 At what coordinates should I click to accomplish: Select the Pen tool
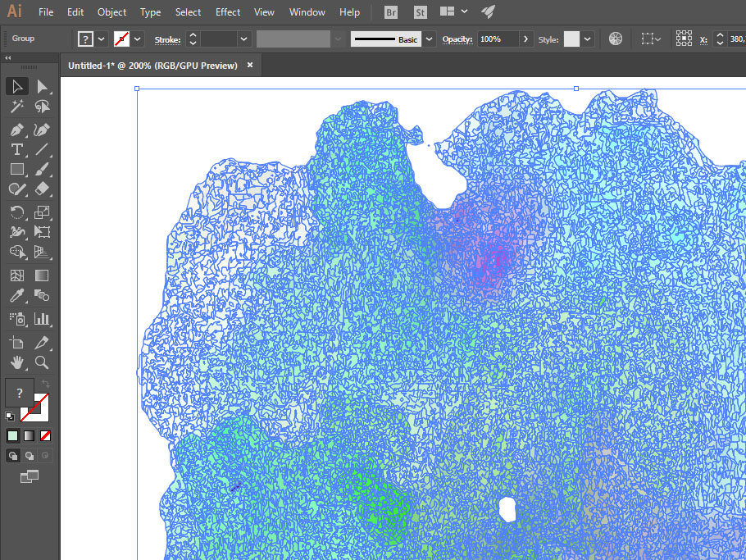coord(16,130)
